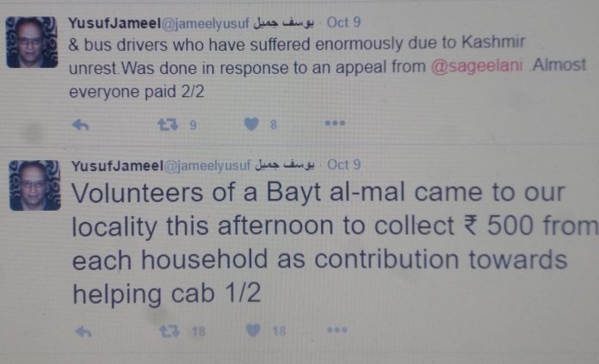Retweet the Bayt al-mal volunteers tweet
The width and height of the screenshot is (599, 364).
click(x=170, y=330)
